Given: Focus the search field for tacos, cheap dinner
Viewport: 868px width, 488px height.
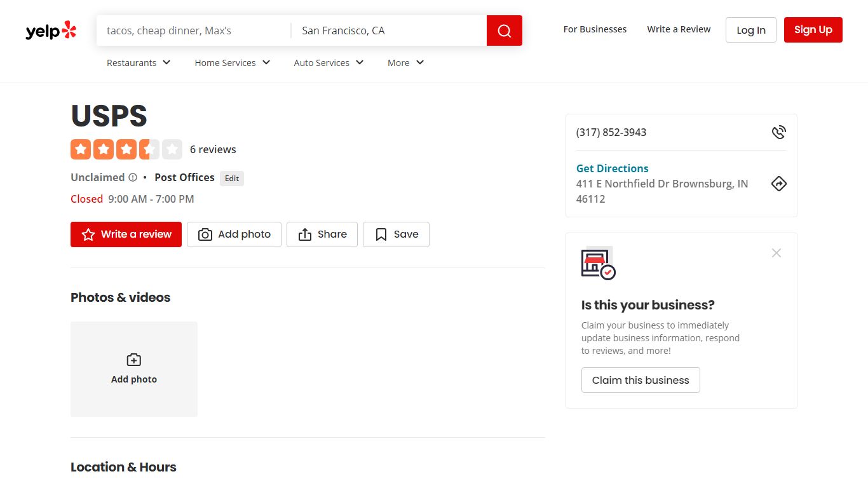Looking at the screenshot, I should click(x=194, y=30).
